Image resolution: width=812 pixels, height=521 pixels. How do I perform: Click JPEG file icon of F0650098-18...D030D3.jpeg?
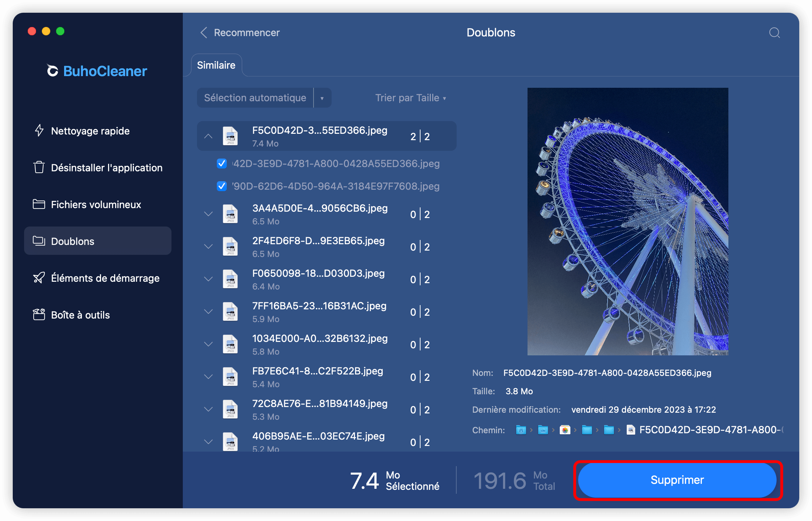click(230, 279)
